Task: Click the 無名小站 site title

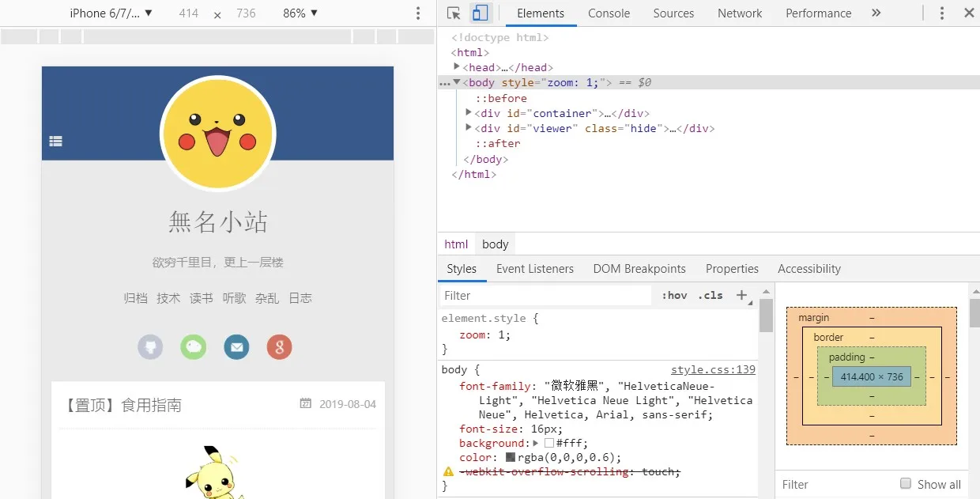Action: [217, 222]
